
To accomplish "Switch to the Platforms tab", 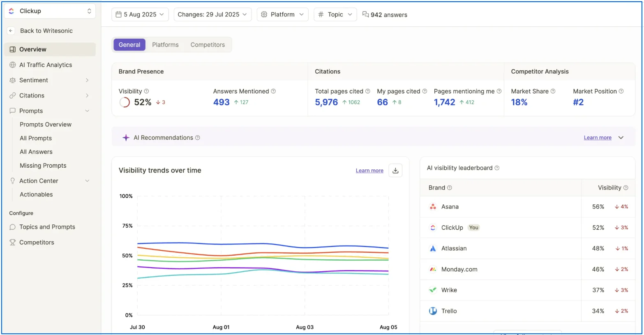I will [x=165, y=45].
